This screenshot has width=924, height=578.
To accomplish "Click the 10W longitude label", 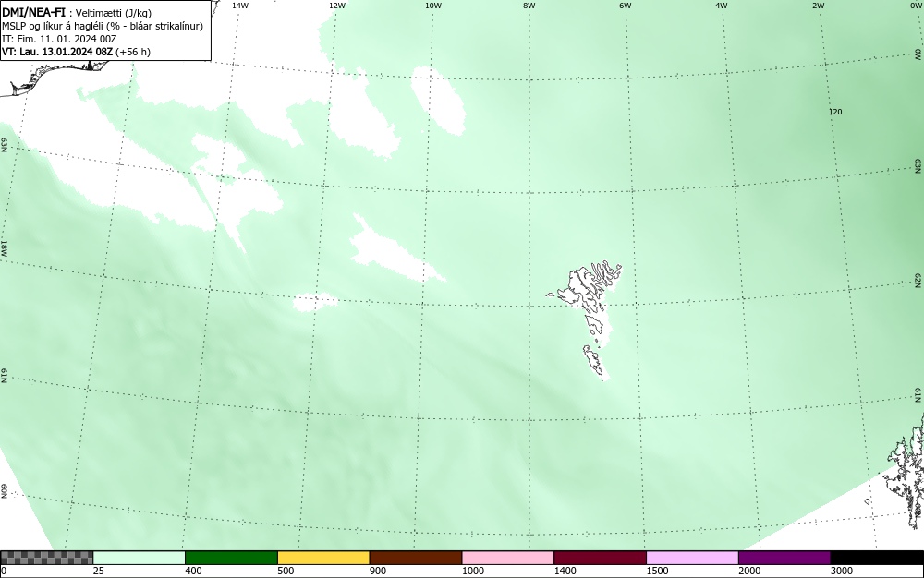I will 433,6.
